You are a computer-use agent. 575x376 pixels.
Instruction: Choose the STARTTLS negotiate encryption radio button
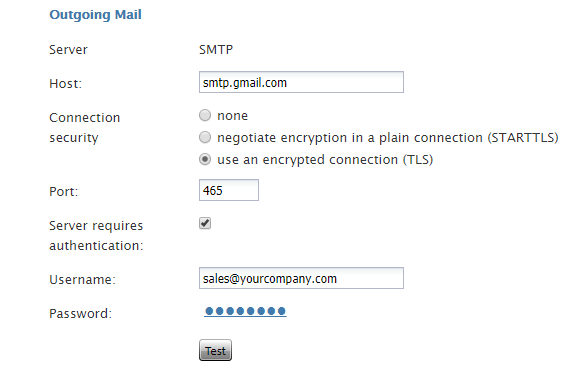click(205, 137)
